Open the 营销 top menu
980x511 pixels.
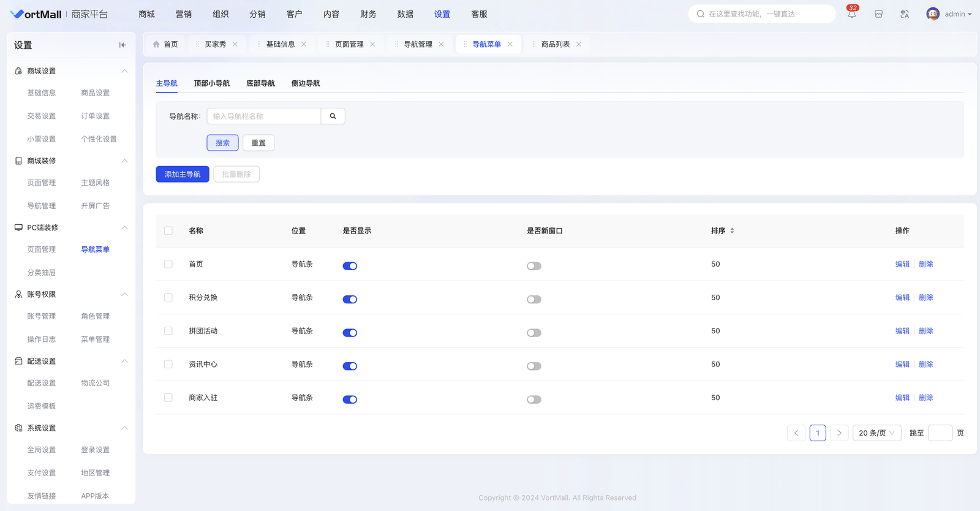[x=183, y=14]
